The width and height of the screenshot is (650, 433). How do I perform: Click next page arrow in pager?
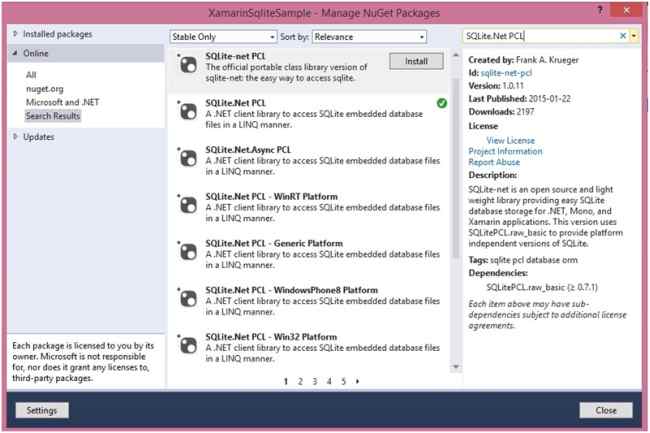point(357,381)
